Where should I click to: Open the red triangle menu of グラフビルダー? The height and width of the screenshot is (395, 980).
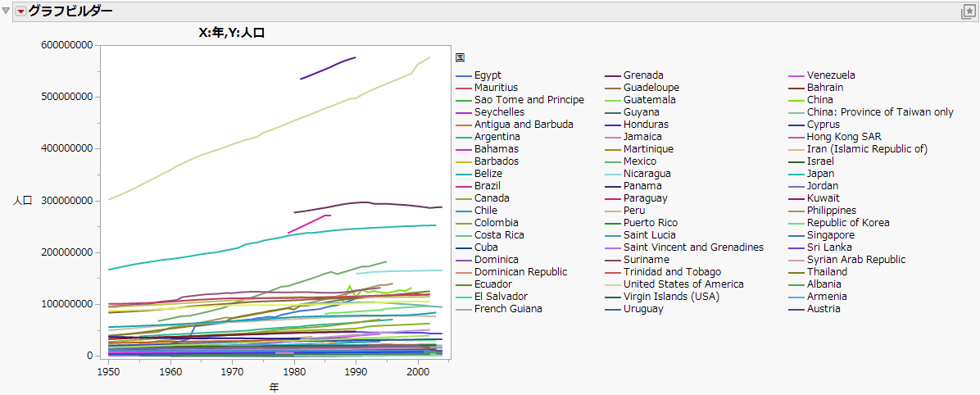[20, 11]
